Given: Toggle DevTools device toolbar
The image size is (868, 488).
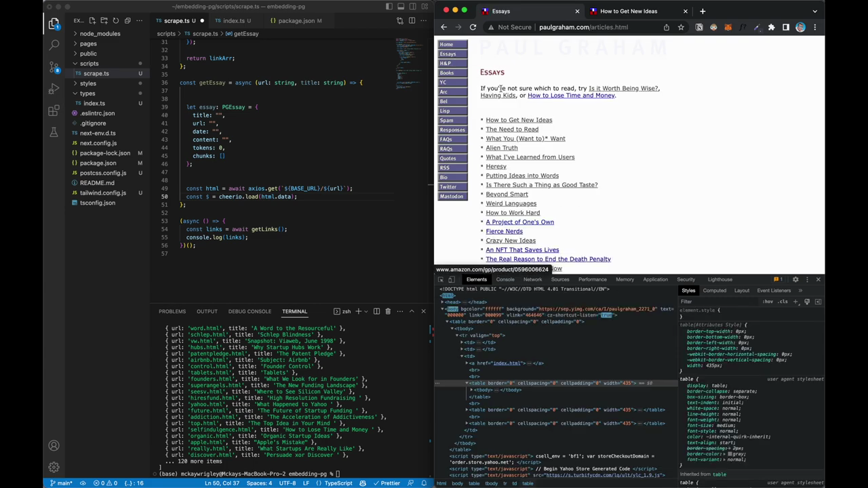Looking at the screenshot, I should pyautogui.click(x=452, y=279).
